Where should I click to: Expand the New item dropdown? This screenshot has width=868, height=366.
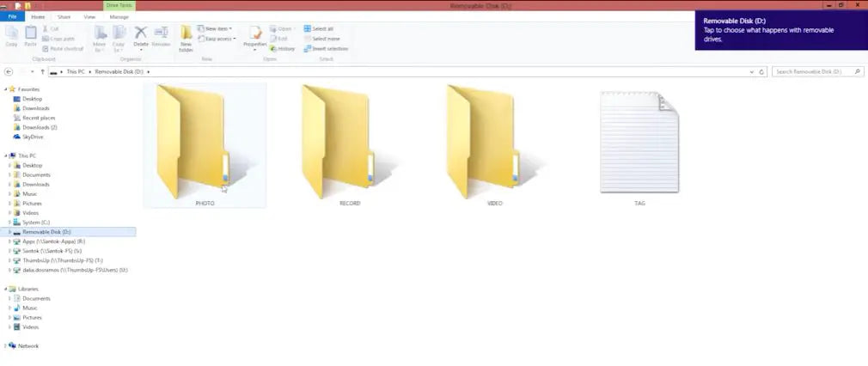pos(216,29)
